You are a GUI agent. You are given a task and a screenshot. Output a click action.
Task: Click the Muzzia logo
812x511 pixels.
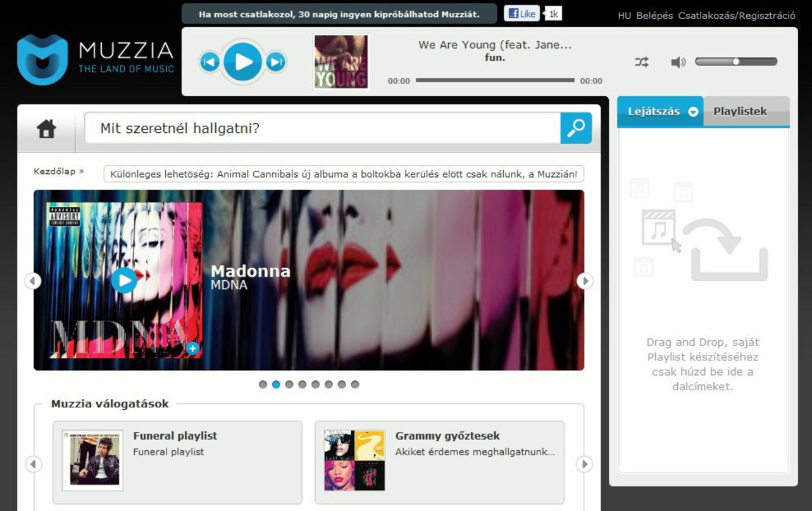[x=95, y=59]
